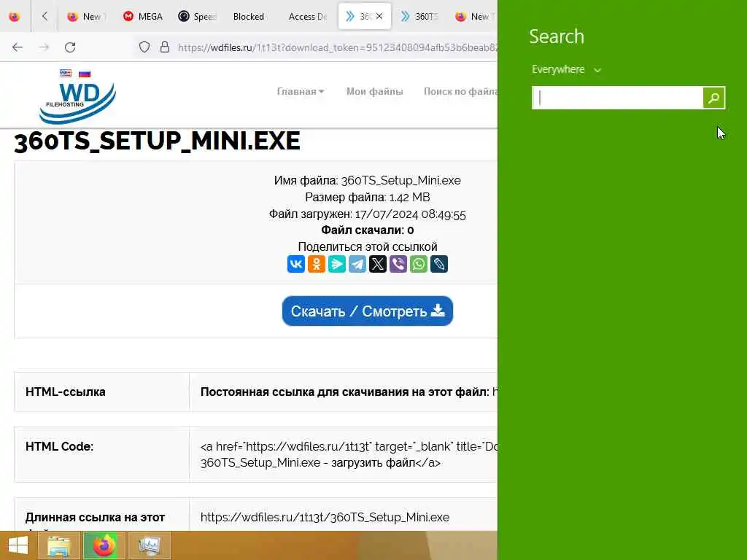Open File Explorer from the taskbar
747x560 pixels.
[x=59, y=545]
